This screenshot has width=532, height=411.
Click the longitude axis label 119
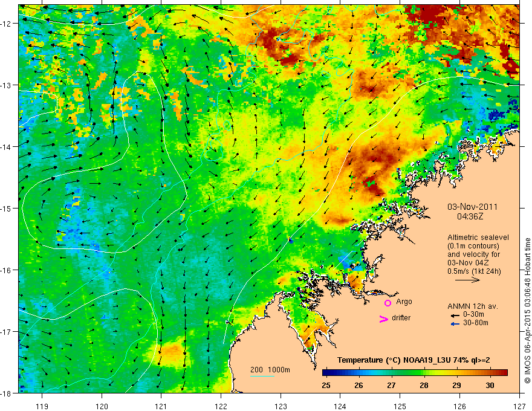tap(42, 406)
